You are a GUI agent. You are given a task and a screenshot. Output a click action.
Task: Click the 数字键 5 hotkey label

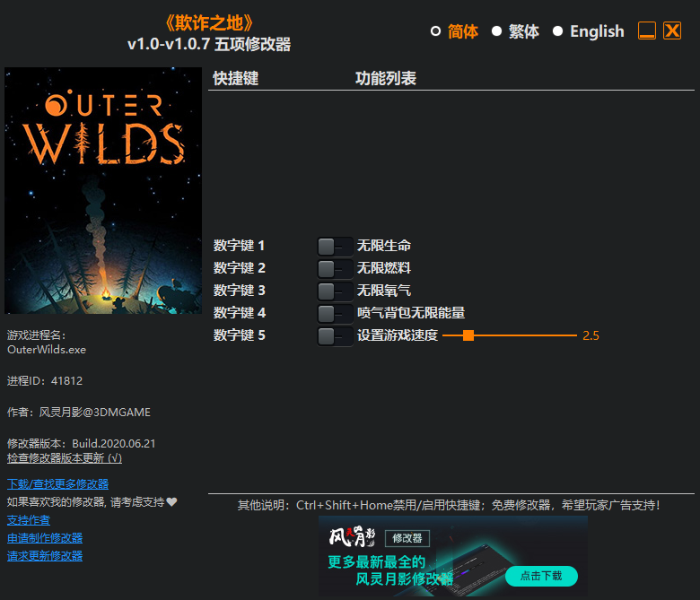239,335
